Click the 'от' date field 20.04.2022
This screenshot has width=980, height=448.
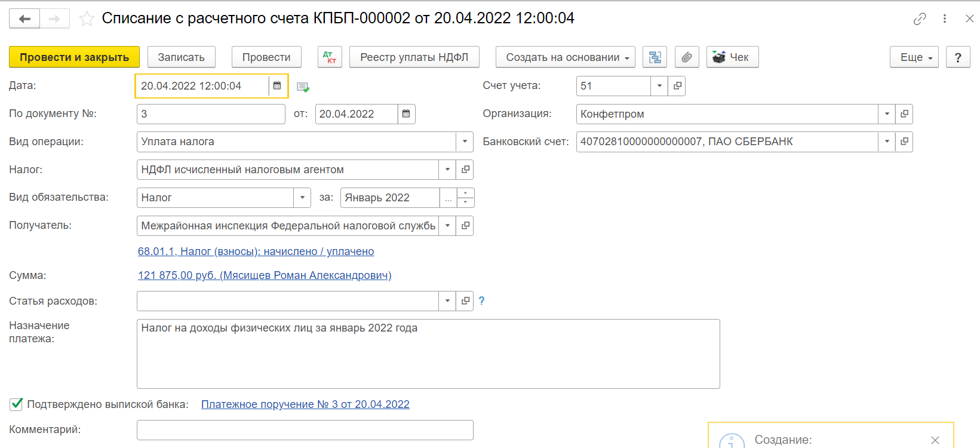pyautogui.click(x=357, y=114)
